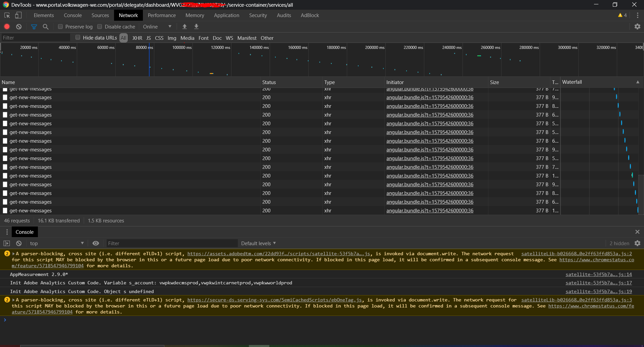Create live expression with the eye icon
644x347 pixels.
coord(96,243)
